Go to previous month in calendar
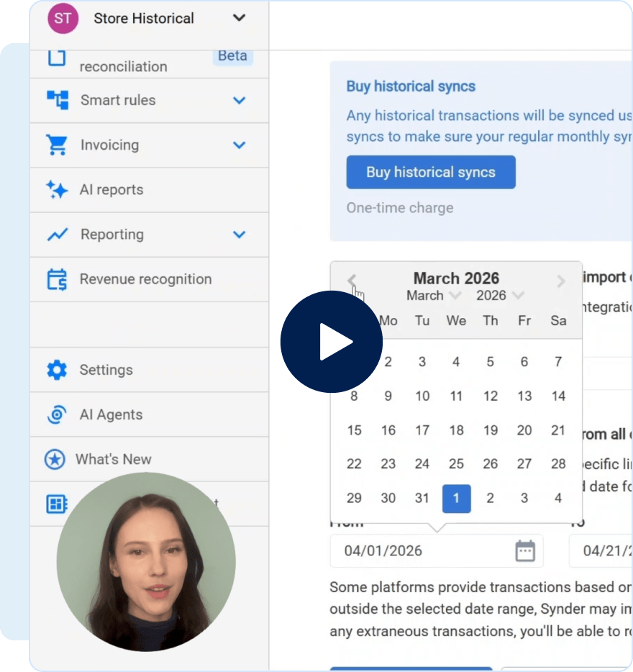Image resolution: width=633 pixels, height=672 pixels. [352, 281]
